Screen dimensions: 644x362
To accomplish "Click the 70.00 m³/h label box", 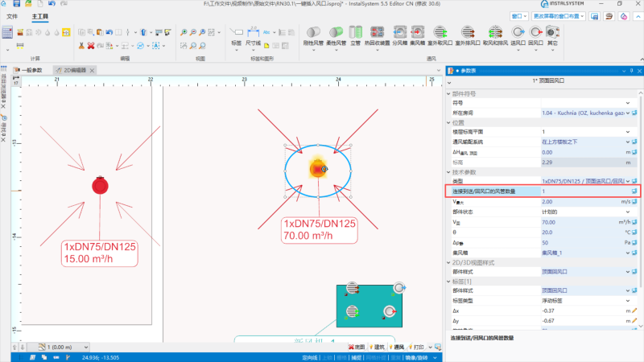I will coord(319,230).
